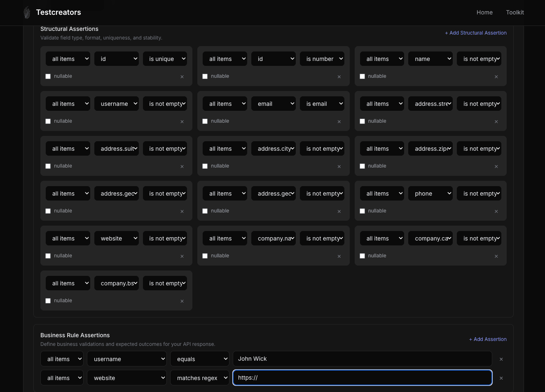Screen dimensions: 545x392
Task: Focus the 'https://' regex value field
Action: pyautogui.click(x=363, y=378)
